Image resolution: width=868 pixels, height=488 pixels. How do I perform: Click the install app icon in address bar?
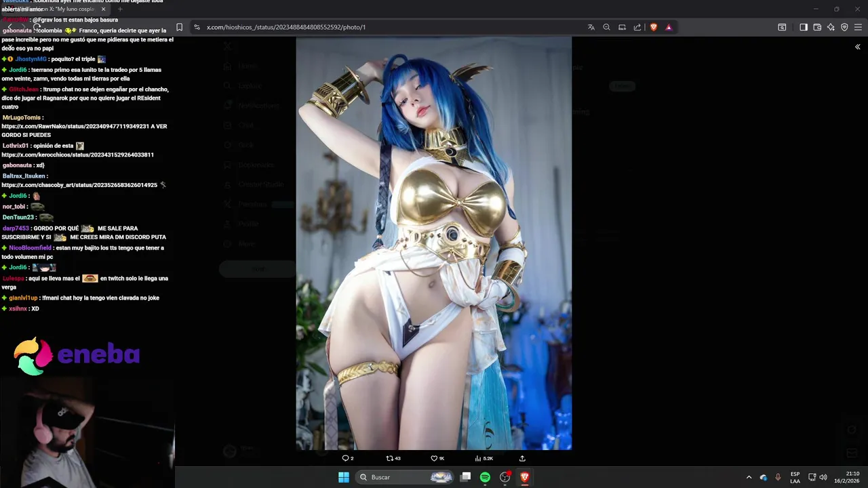point(622,27)
